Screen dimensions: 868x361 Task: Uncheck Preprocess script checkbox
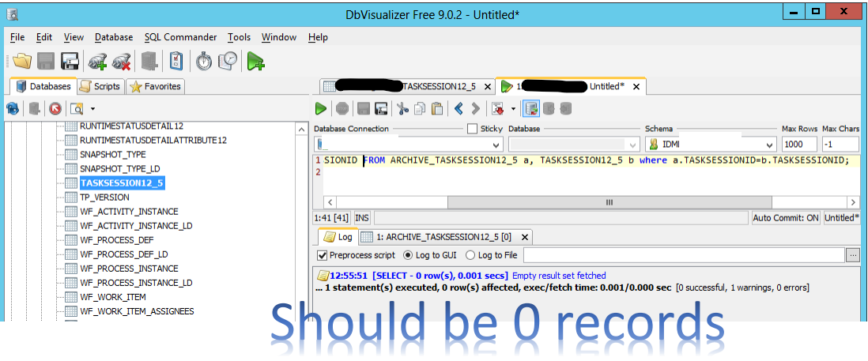(323, 255)
